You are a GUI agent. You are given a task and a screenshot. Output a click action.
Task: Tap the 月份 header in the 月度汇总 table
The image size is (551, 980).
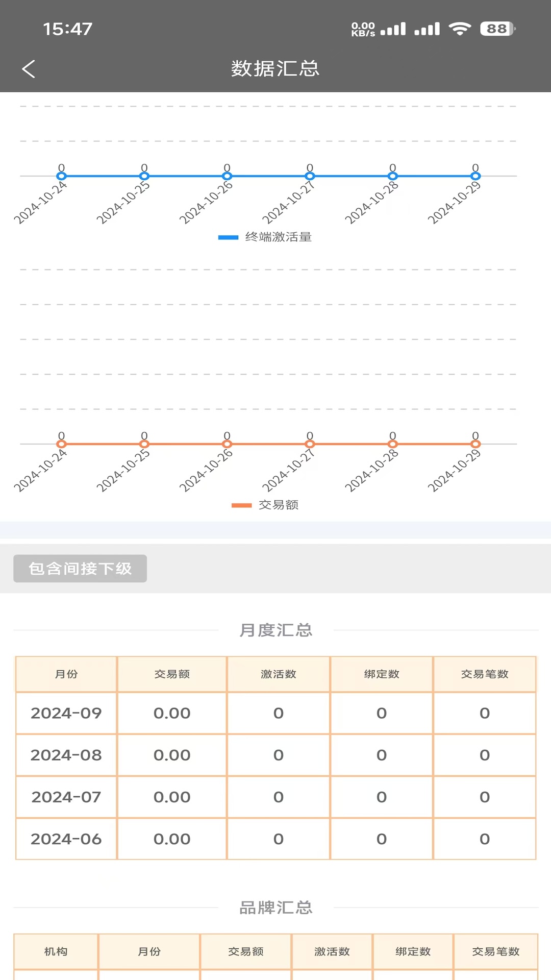pos(66,674)
